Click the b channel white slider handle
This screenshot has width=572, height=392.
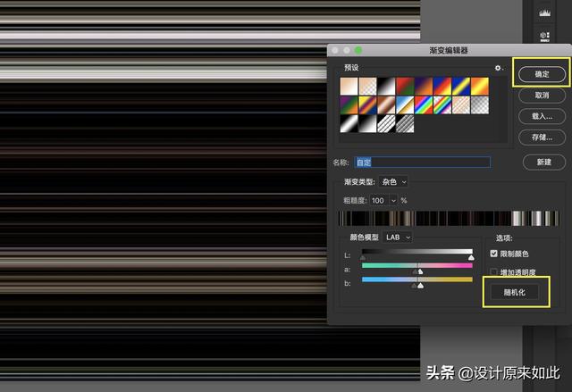point(421,286)
